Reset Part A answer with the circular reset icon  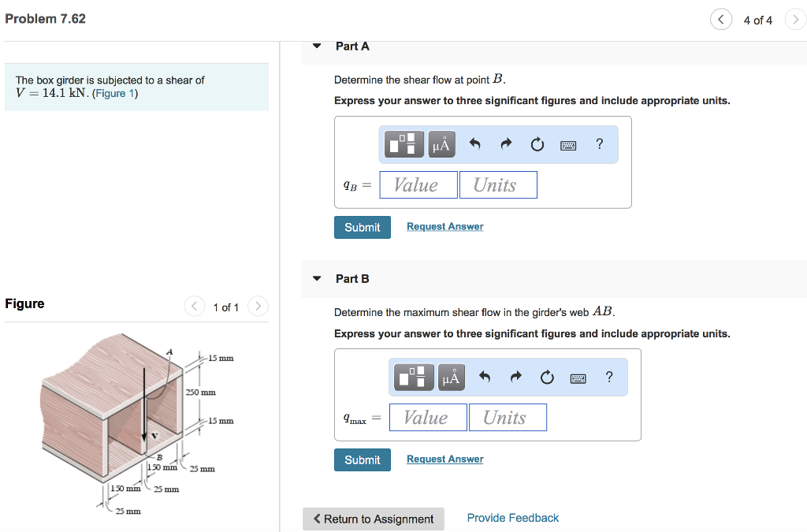[537, 143]
